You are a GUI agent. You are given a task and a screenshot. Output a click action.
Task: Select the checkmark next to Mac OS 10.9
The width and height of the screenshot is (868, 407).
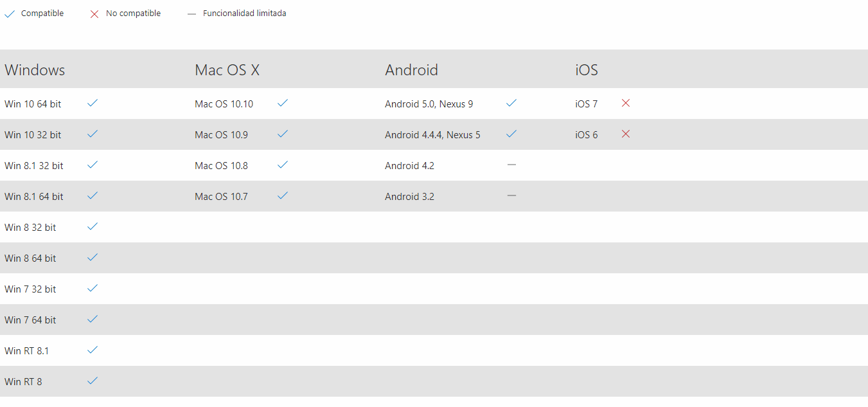283,134
